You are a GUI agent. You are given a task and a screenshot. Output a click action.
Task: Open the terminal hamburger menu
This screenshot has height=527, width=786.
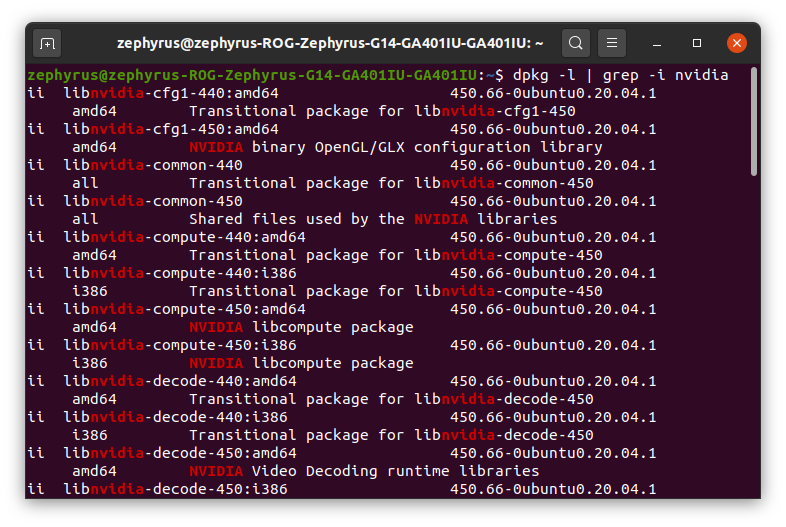click(x=612, y=43)
